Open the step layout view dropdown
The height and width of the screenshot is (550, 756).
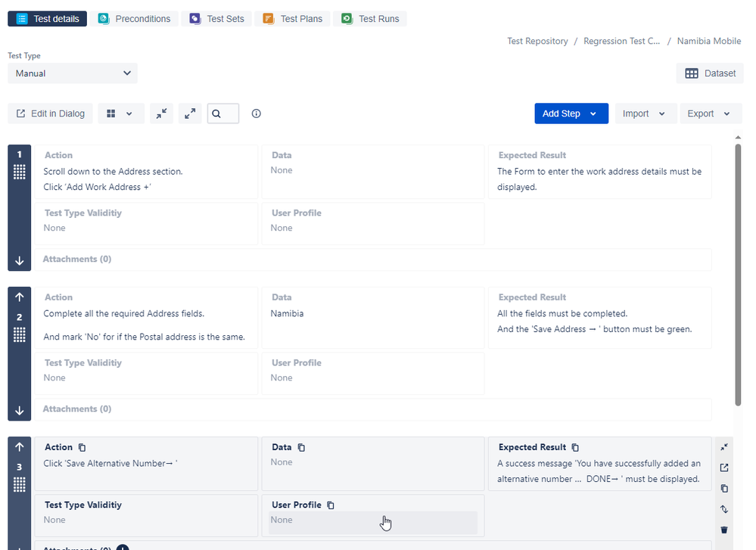coord(121,113)
